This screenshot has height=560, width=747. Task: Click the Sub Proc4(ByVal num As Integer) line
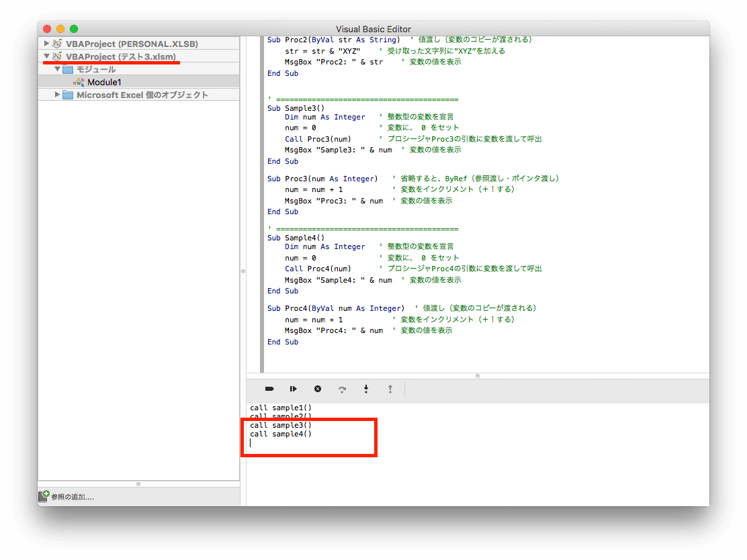click(336, 308)
